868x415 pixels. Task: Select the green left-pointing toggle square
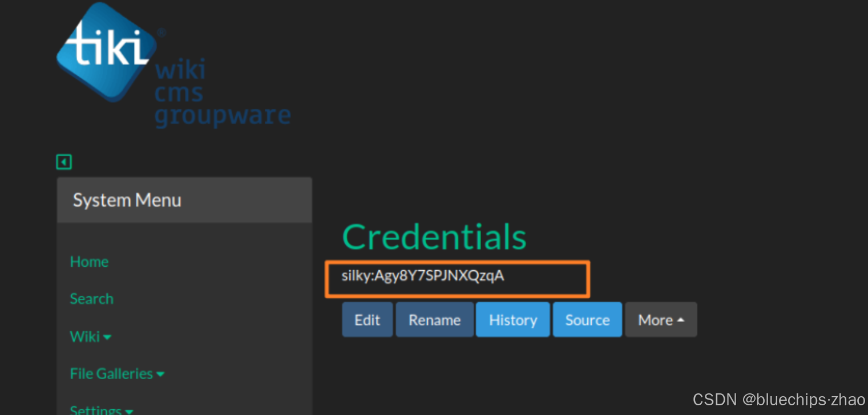tap(64, 162)
